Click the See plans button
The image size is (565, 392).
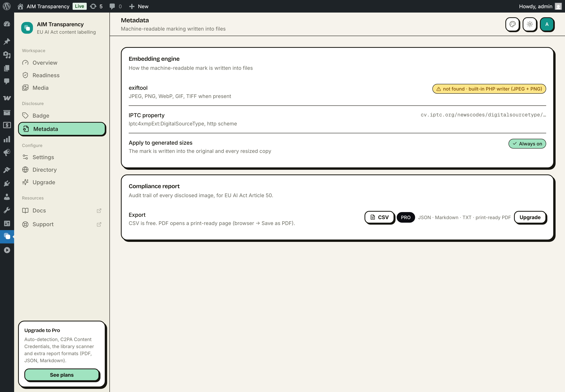(x=62, y=375)
